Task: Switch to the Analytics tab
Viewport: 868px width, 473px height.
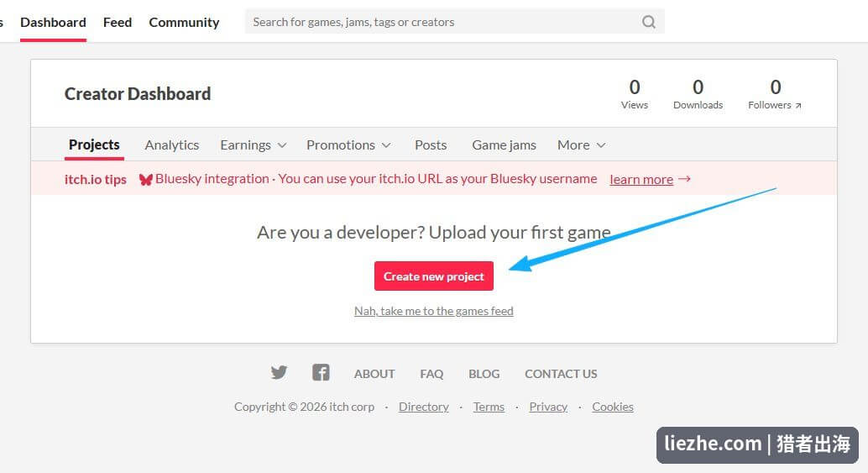Action: pyautogui.click(x=171, y=145)
